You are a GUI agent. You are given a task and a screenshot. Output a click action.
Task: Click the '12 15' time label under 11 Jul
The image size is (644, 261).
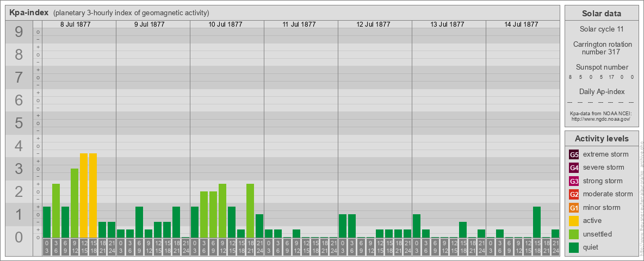306,247
